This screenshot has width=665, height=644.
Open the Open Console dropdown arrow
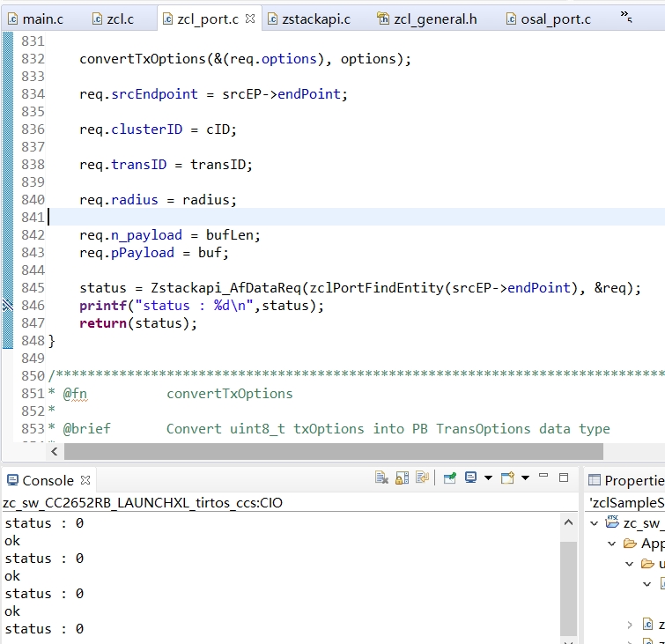click(x=525, y=477)
